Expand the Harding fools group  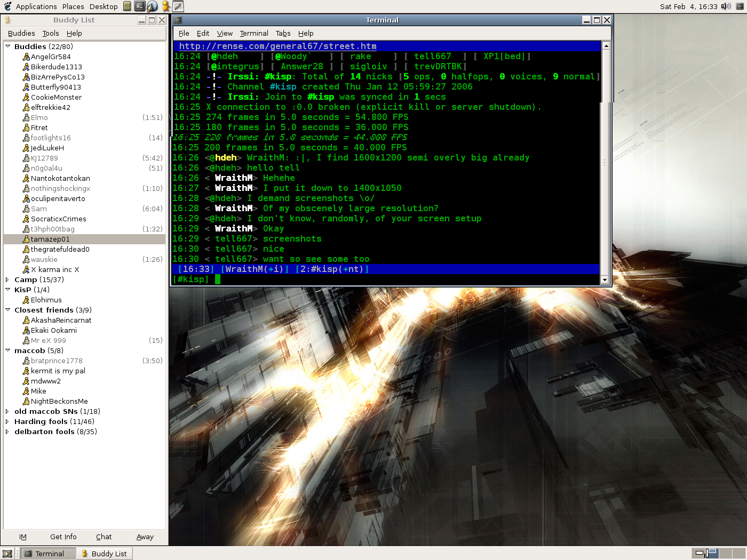[x=7, y=421]
